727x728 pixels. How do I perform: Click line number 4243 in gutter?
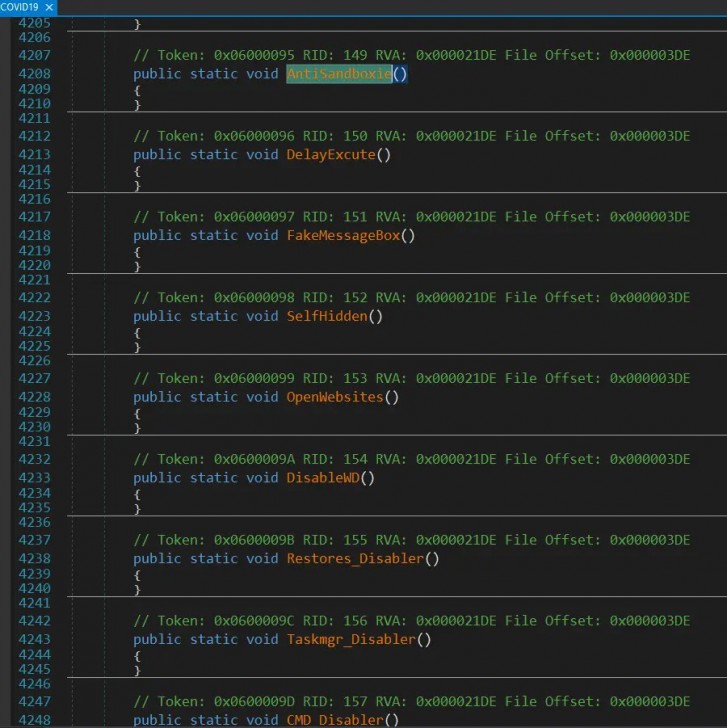coord(34,639)
